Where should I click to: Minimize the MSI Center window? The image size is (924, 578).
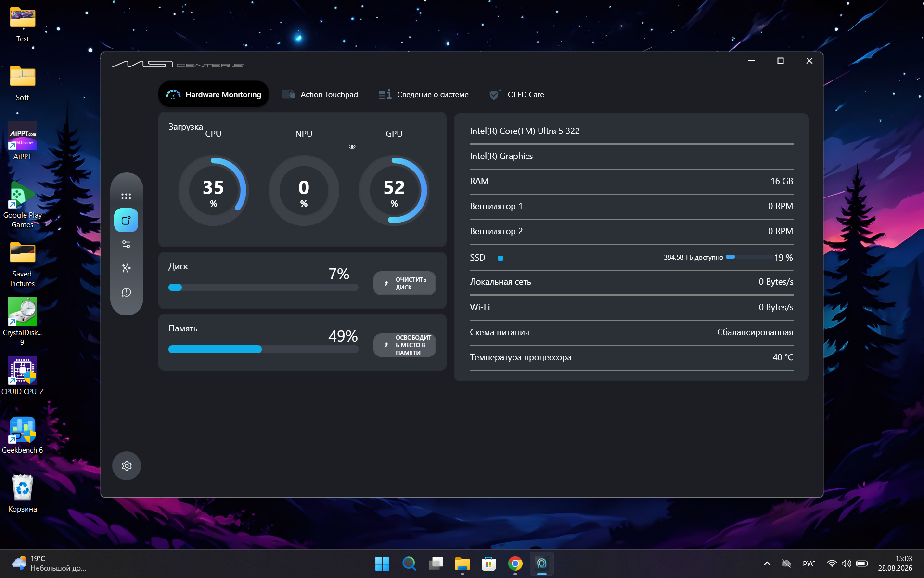[x=752, y=61]
